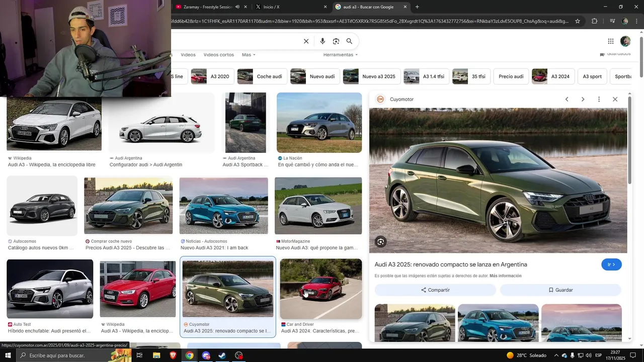644x362 pixels.
Task: Open Auto Test hybrid Audi thumbnail
Action: coord(50,289)
